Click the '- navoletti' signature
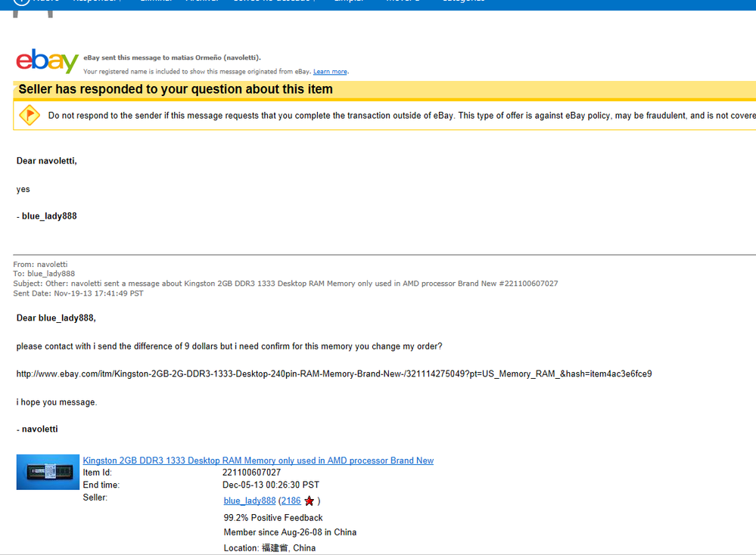Screen dimensions: 756x555 tap(37, 429)
